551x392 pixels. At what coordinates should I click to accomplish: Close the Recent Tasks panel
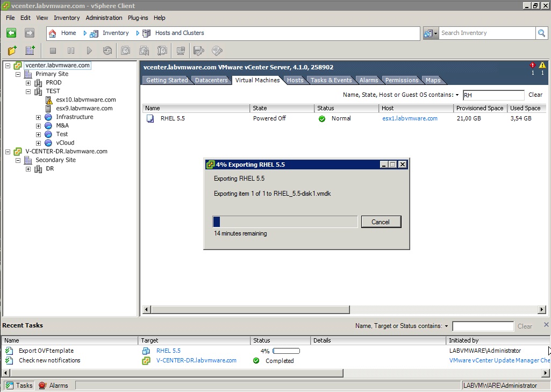546,324
